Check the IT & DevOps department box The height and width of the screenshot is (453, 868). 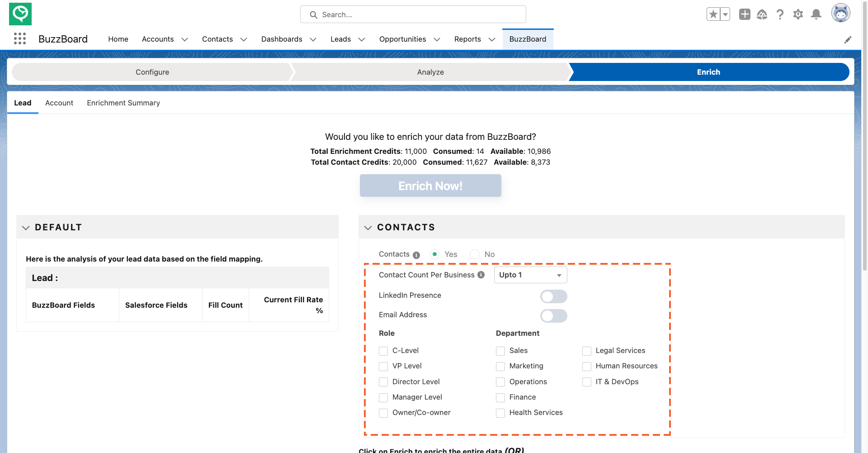pos(587,382)
